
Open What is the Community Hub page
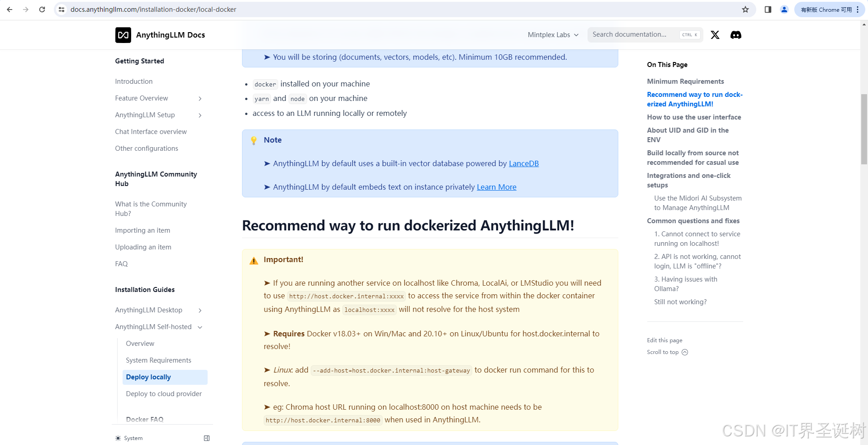coord(151,209)
